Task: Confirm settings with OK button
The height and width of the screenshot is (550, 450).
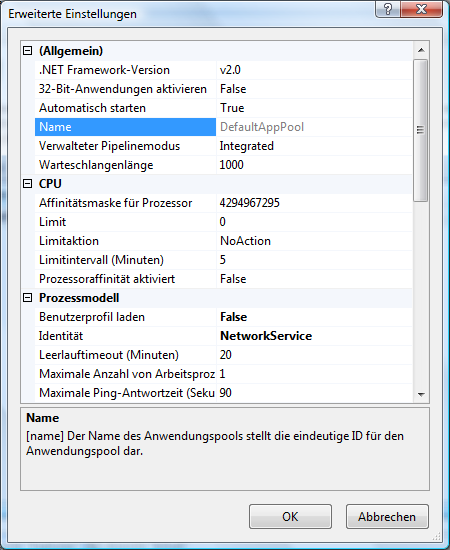Action: point(290,516)
